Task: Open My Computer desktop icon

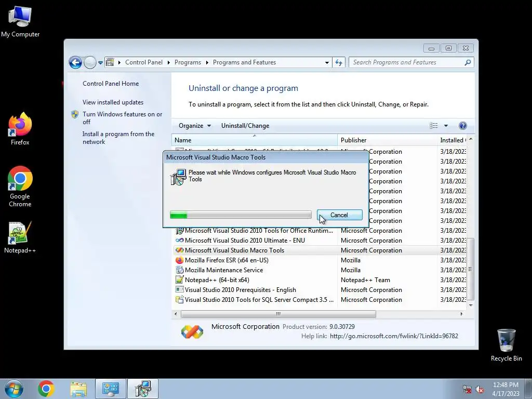Action: tap(20, 21)
